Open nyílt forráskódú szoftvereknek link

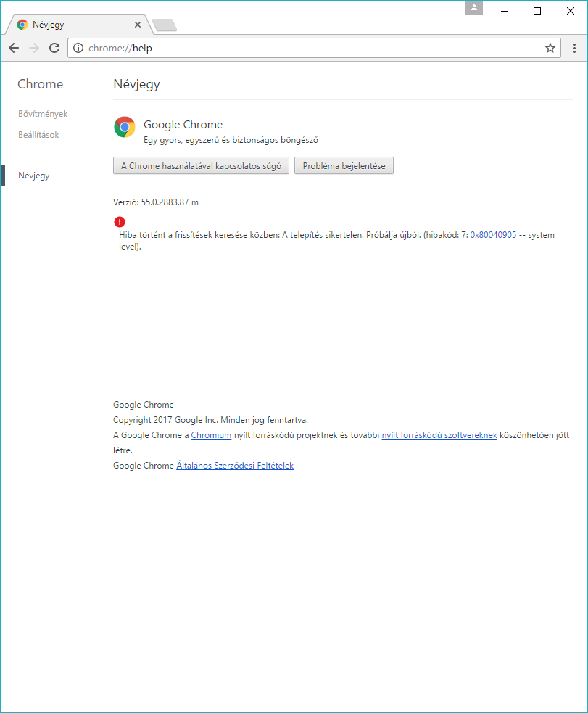pos(439,435)
